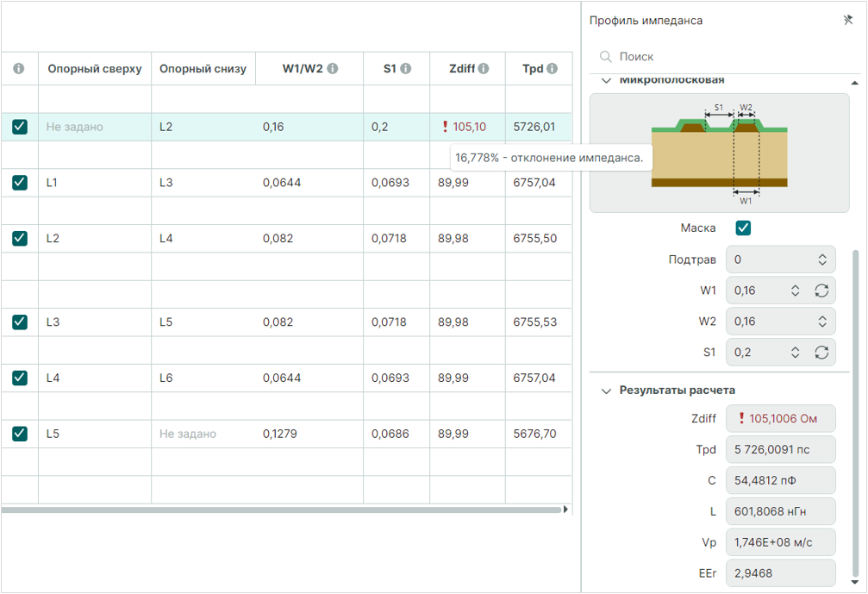This screenshot has width=868, height=594.
Task: Open the Подтрав value stepper
Action: click(x=821, y=259)
